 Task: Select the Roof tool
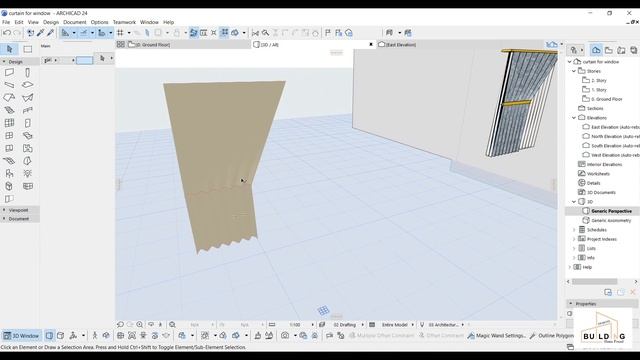[9, 98]
